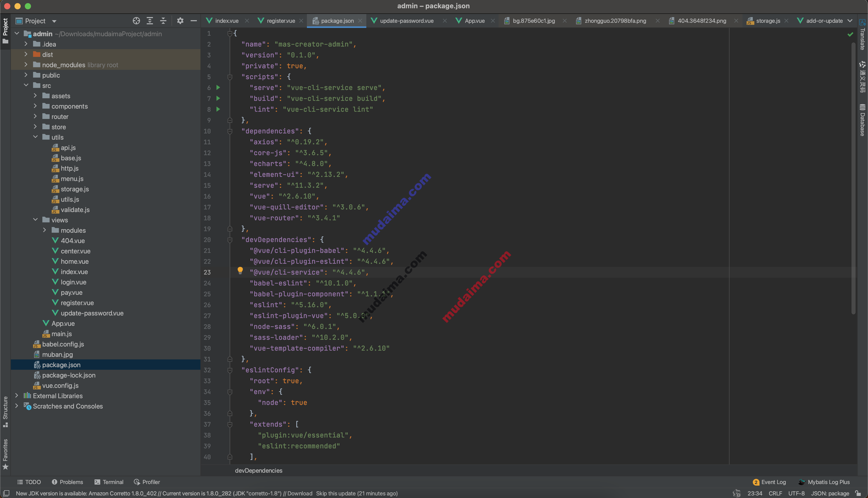Fold the eslintConfig block on line 32

tap(230, 370)
